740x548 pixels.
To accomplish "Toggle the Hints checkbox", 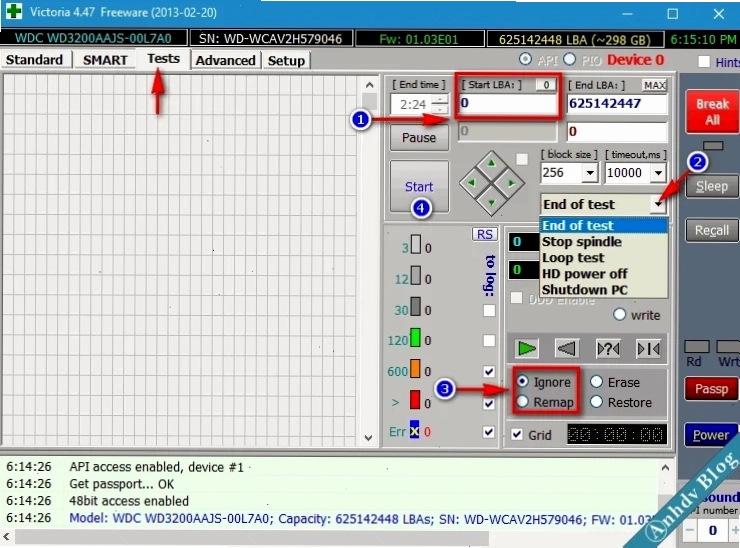I will 704,61.
